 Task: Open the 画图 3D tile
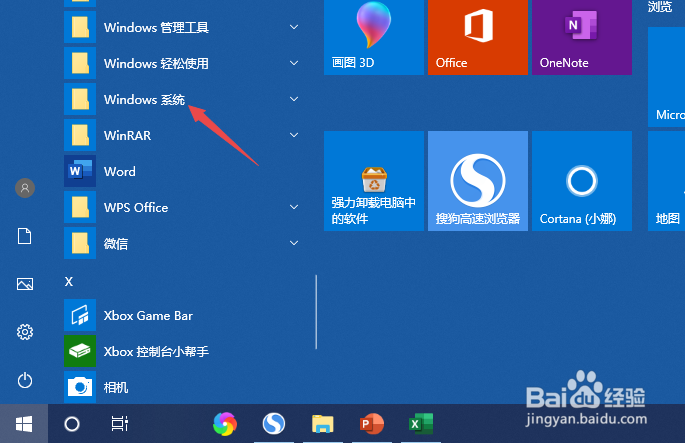[374, 37]
